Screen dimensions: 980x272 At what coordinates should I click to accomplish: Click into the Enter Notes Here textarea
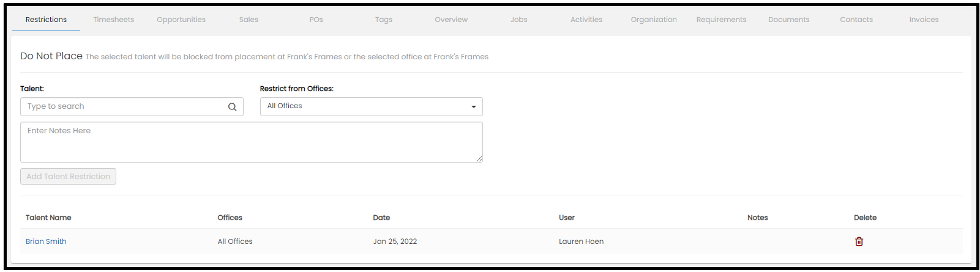[251, 142]
